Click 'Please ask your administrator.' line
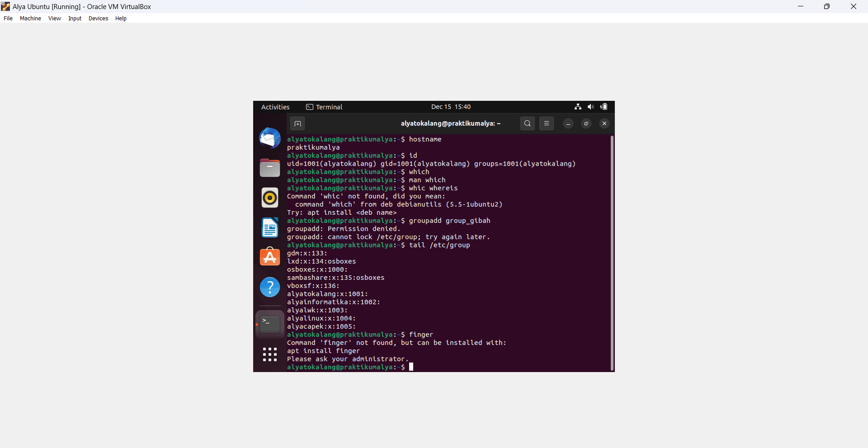Viewport: 868px width, 448px height. 348,359
